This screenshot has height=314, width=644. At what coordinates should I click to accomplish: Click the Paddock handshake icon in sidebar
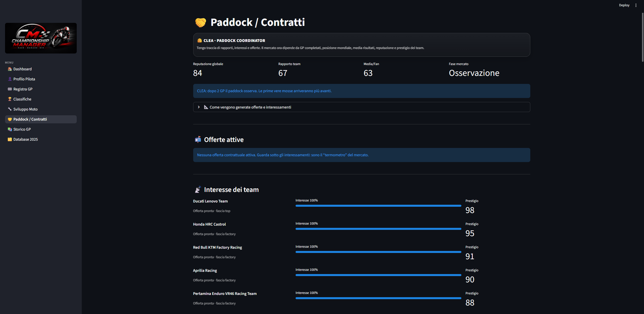coord(10,119)
